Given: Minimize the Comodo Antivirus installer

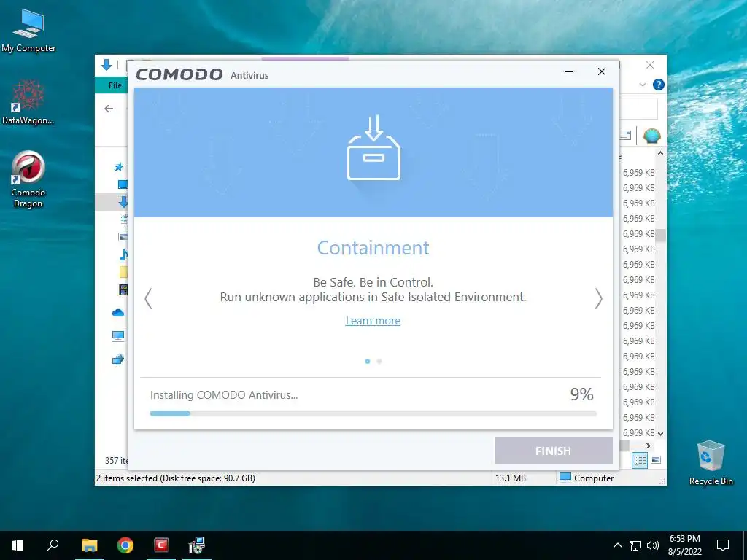Looking at the screenshot, I should click(x=569, y=72).
